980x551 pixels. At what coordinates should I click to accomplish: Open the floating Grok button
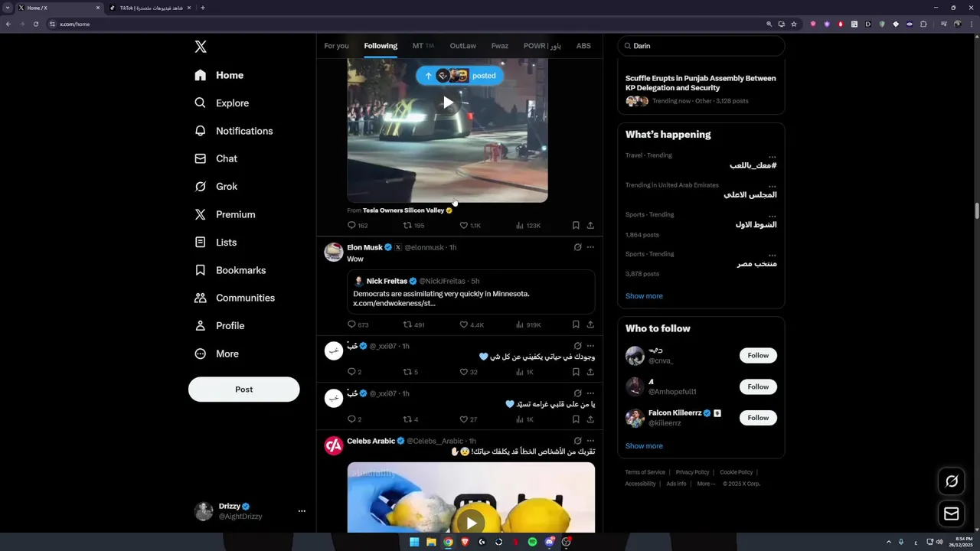point(952,481)
